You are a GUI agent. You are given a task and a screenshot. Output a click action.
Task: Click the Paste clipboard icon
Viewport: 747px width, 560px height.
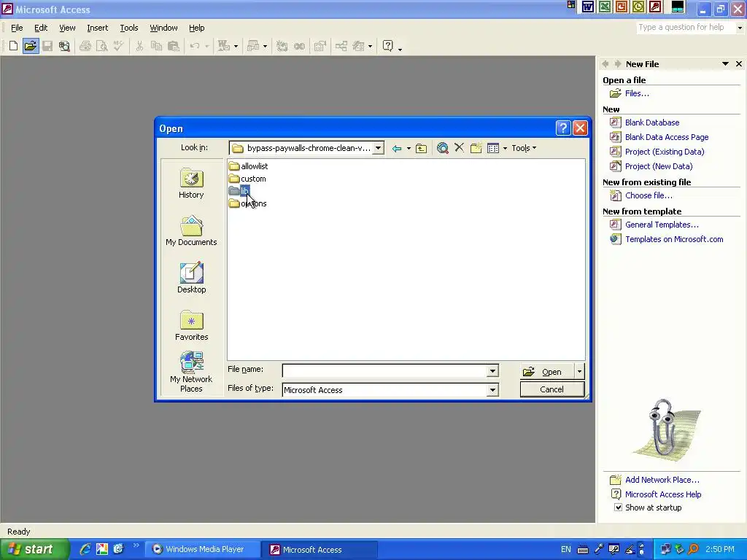(x=174, y=46)
